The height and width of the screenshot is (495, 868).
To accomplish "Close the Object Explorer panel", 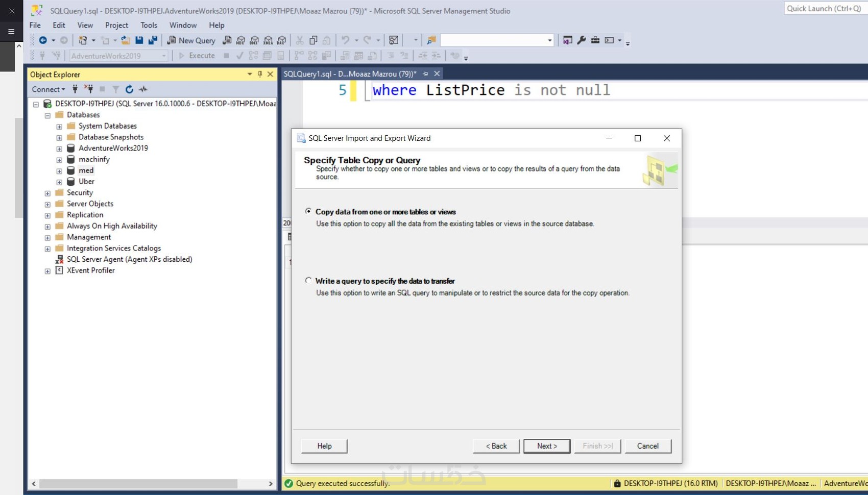I will tap(271, 75).
